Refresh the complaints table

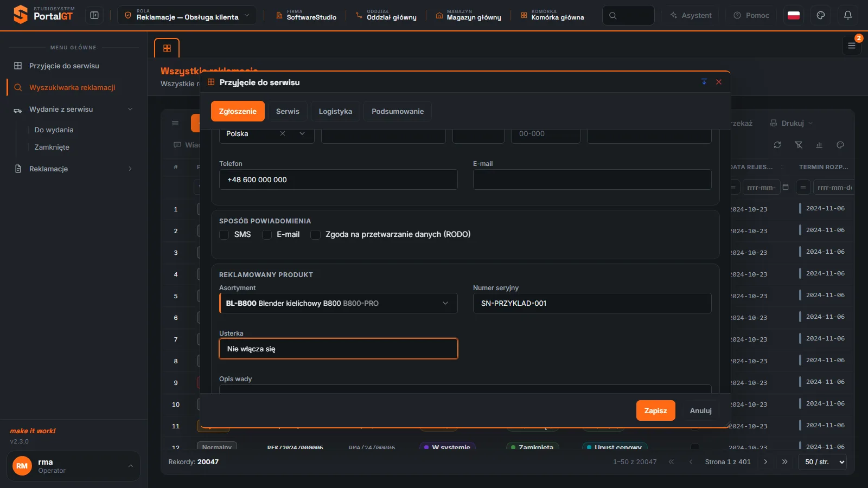pyautogui.click(x=777, y=145)
